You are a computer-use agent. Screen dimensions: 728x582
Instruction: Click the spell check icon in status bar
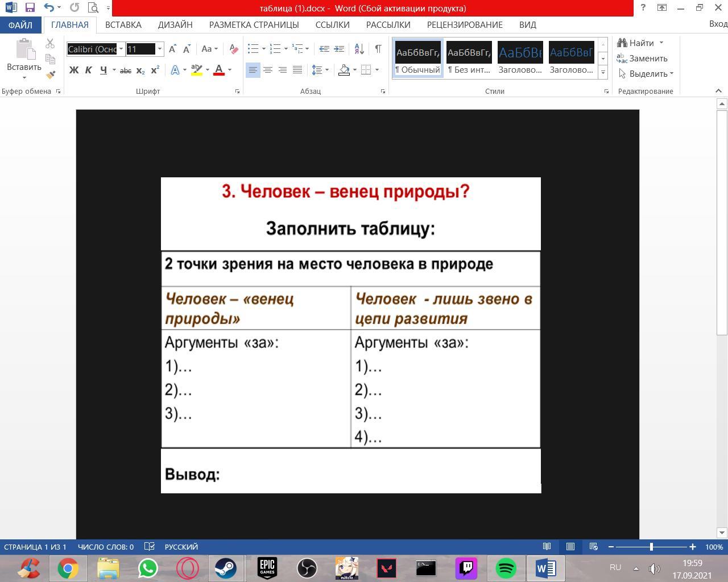coord(150,547)
